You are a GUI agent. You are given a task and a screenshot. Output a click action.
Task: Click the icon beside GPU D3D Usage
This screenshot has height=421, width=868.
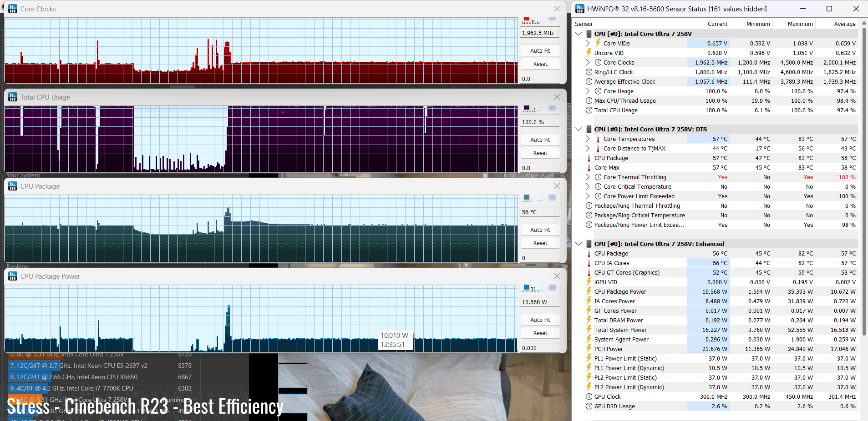click(589, 406)
